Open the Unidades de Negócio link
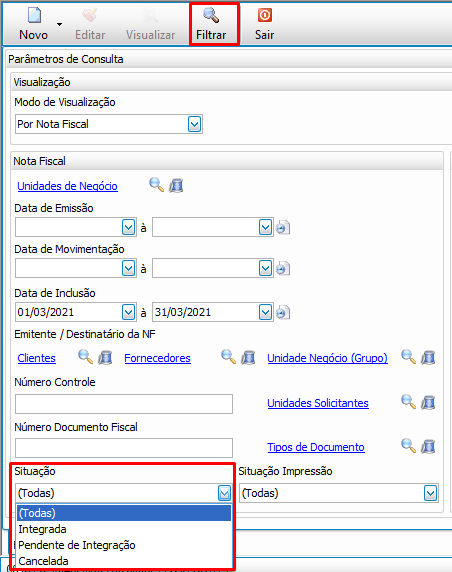452x572 pixels. tap(67, 186)
